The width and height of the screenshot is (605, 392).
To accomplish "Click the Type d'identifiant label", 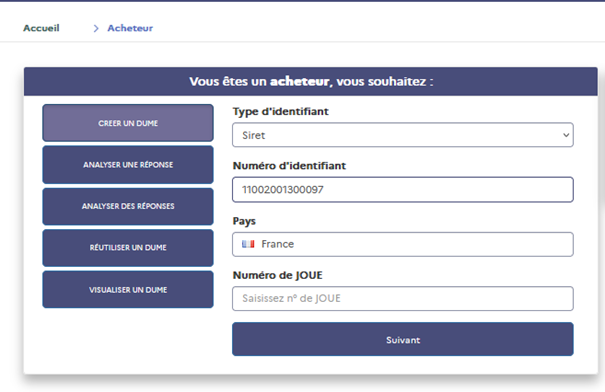I will tap(281, 112).
